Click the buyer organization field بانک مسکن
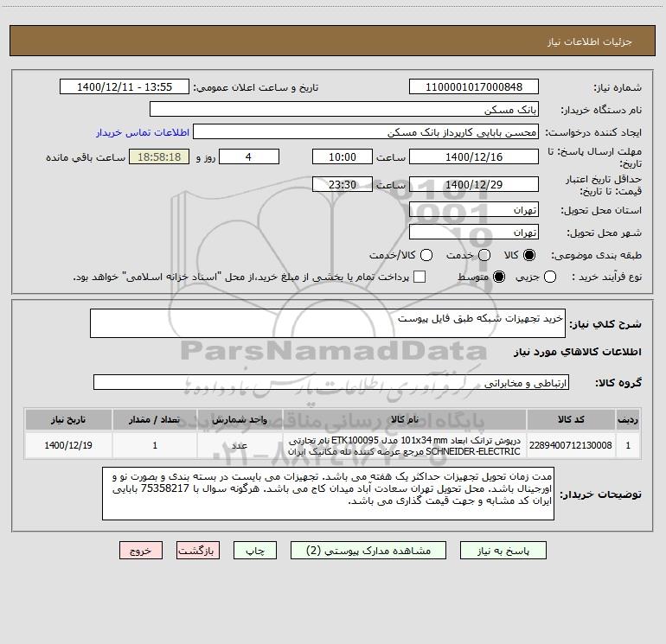Image resolution: width=666 pixels, height=644 pixels. (344, 109)
